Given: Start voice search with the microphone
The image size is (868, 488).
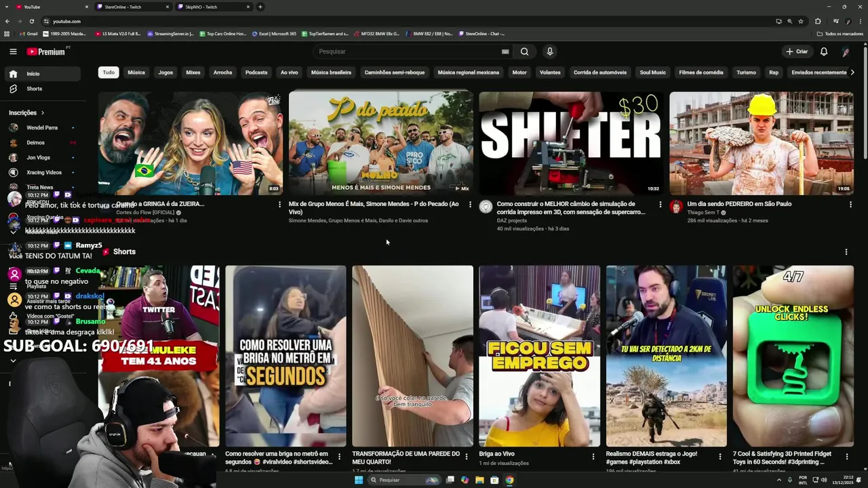Looking at the screenshot, I should point(550,52).
